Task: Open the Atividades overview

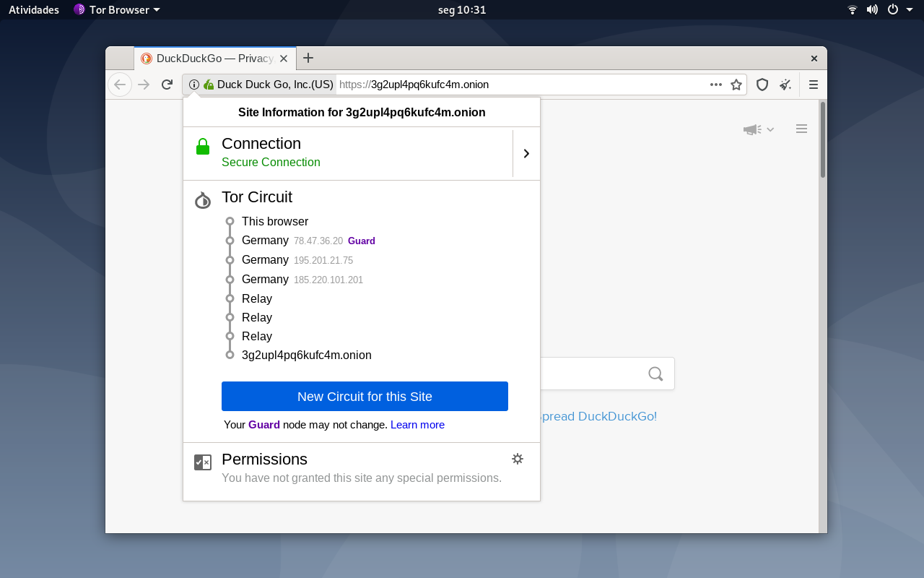Action: 34,9
